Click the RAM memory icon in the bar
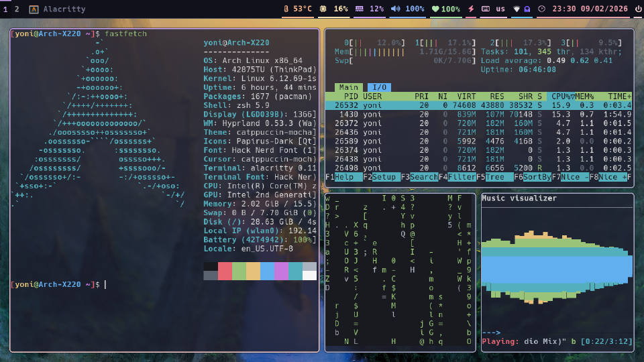 360,9
